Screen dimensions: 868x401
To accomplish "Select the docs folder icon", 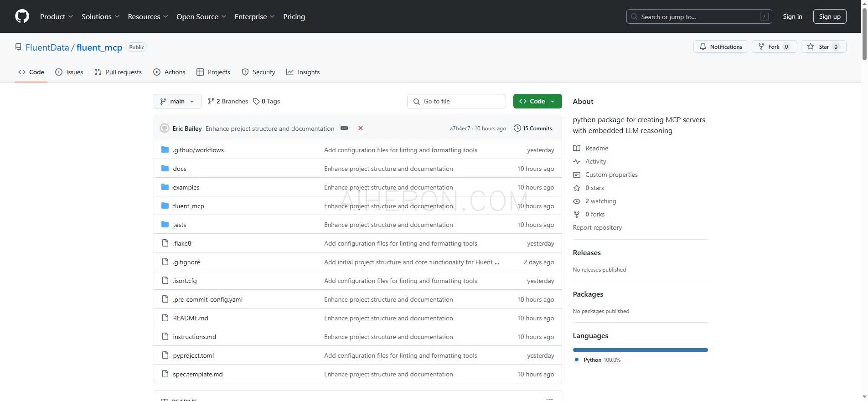I will [x=165, y=169].
